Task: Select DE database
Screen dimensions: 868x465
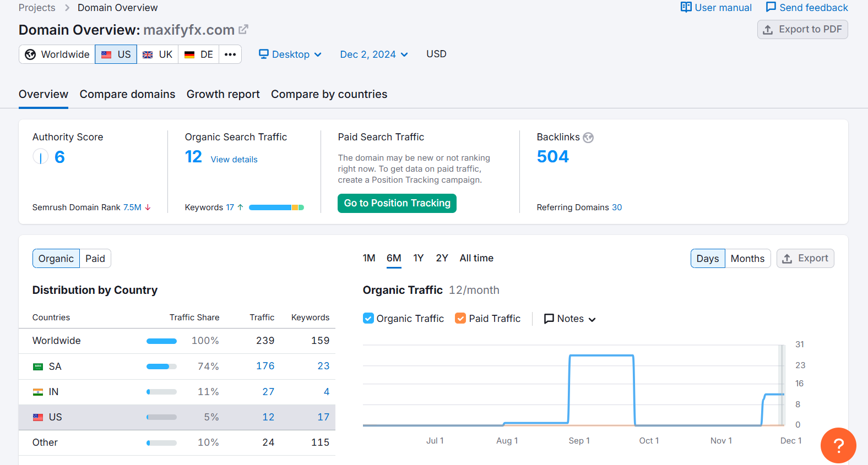Action: (x=199, y=54)
